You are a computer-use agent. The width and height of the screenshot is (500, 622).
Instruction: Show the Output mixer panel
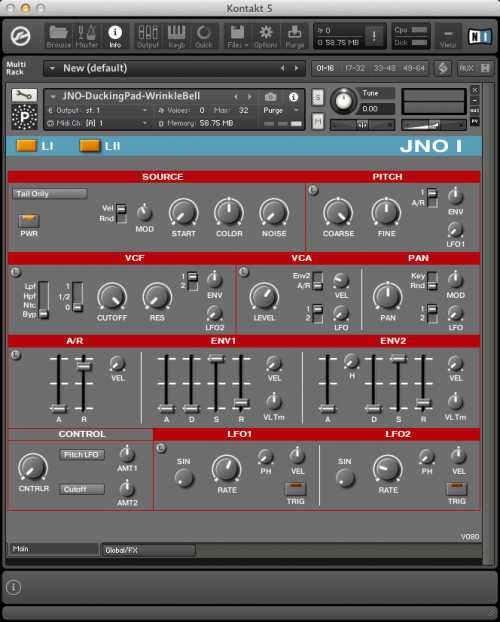148,36
